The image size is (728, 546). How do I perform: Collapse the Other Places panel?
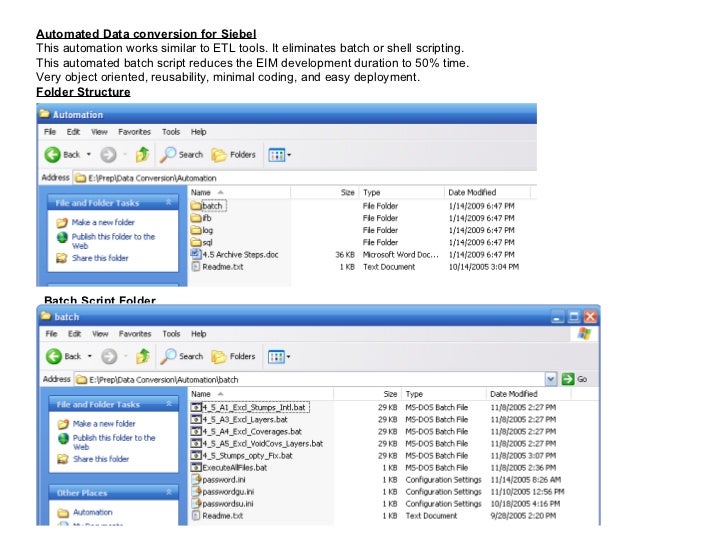(x=169, y=492)
